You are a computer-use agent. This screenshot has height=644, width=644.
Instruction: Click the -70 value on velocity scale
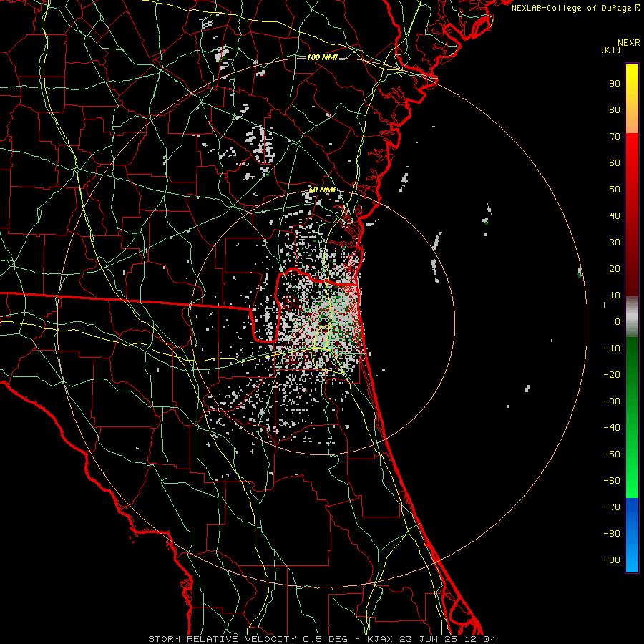(612, 507)
